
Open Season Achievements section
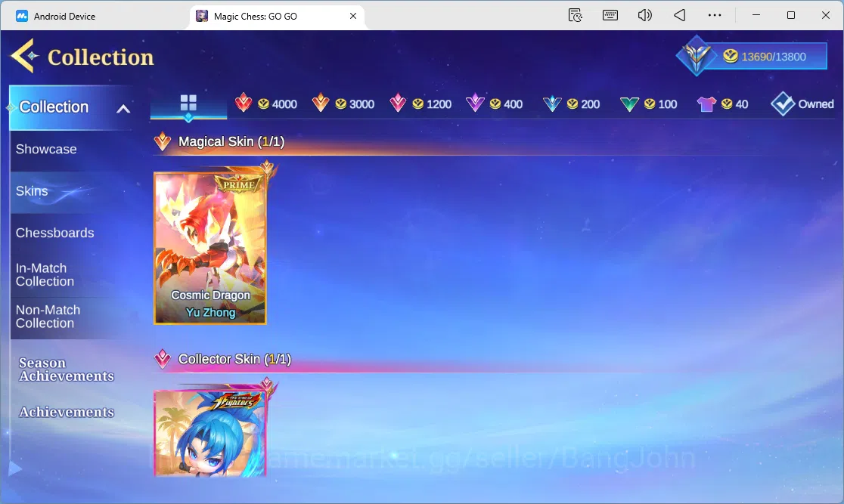click(67, 369)
